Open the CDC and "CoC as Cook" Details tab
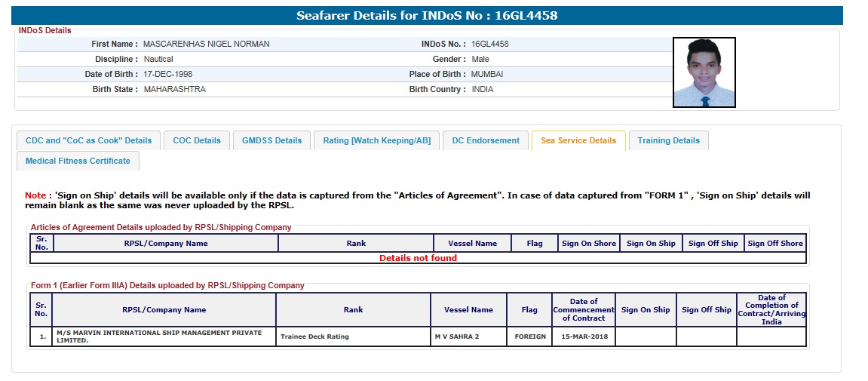The height and width of the screenshot is (381, 868). click(x=88, y=140)
